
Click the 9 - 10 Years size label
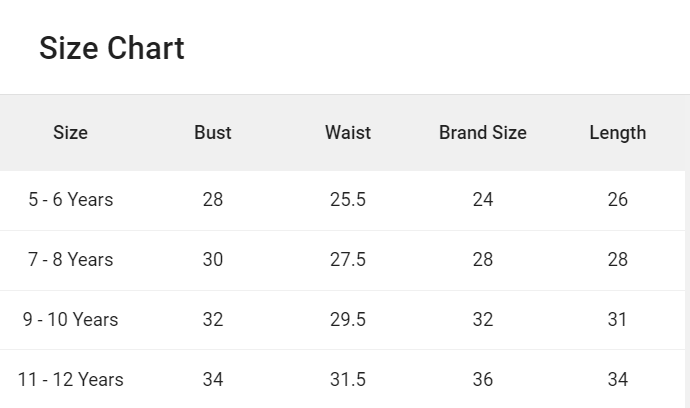70,320
